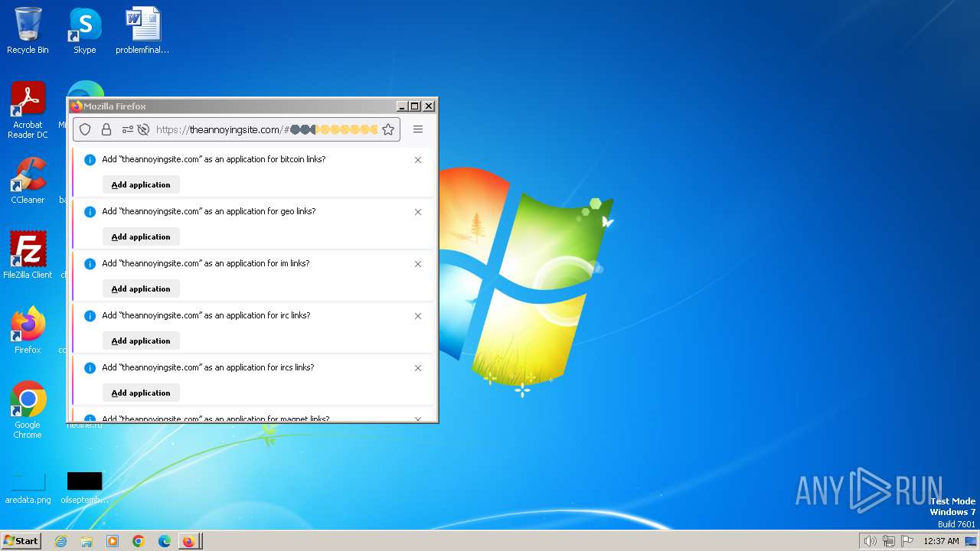Dismiss the geo links notification
This screenshot has width=980, height=551.
(x=418, y=212)
